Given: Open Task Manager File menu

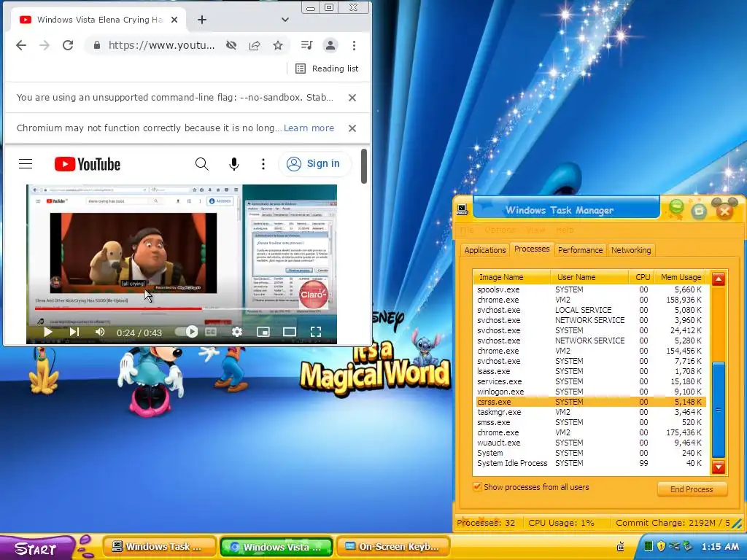Looking at the screenshot, I should click(x=467, y=230).
